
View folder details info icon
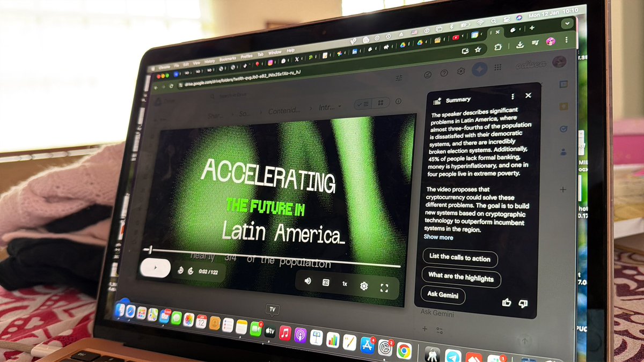coord(398,101)
